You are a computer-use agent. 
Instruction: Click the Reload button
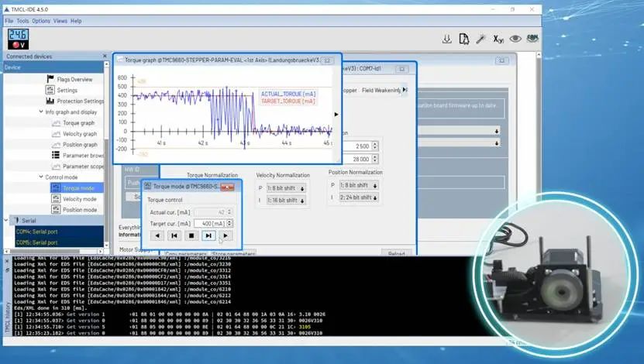tap(396, 253)
